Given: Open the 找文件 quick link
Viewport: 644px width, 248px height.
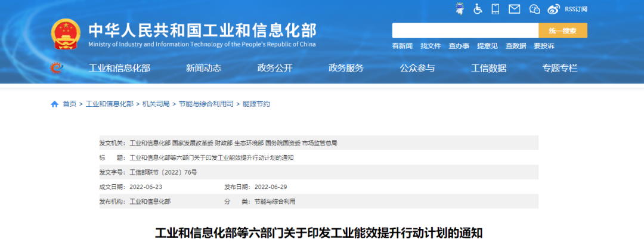Looking at the screenshot, I should click(431, 46).
